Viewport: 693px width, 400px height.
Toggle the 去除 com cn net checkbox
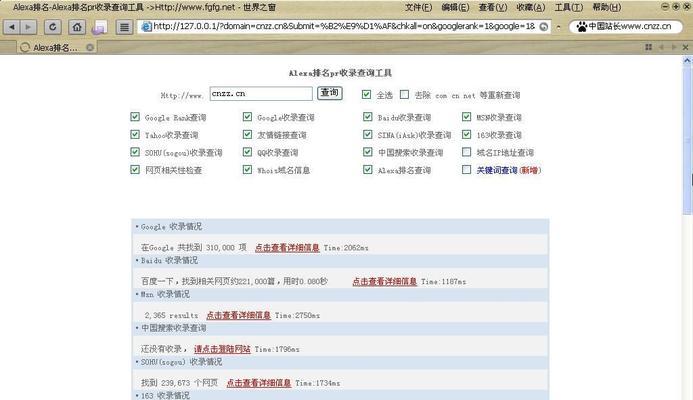click(404, 94)
